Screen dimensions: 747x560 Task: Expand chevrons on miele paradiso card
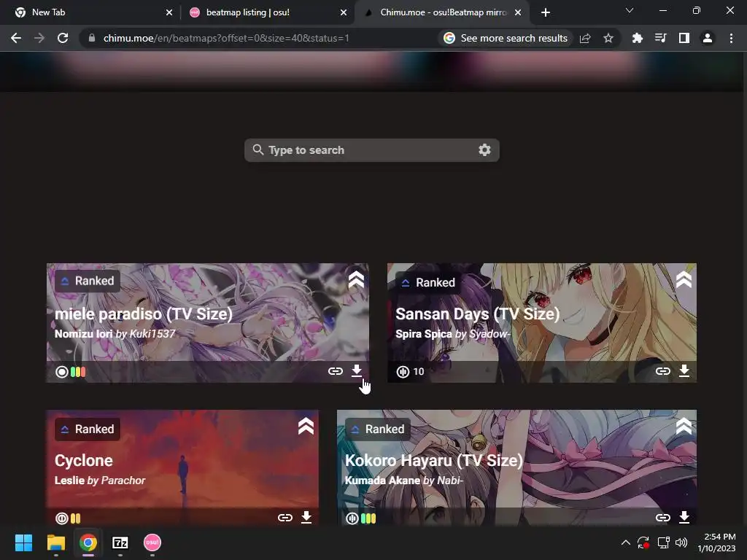coord(356,280)
